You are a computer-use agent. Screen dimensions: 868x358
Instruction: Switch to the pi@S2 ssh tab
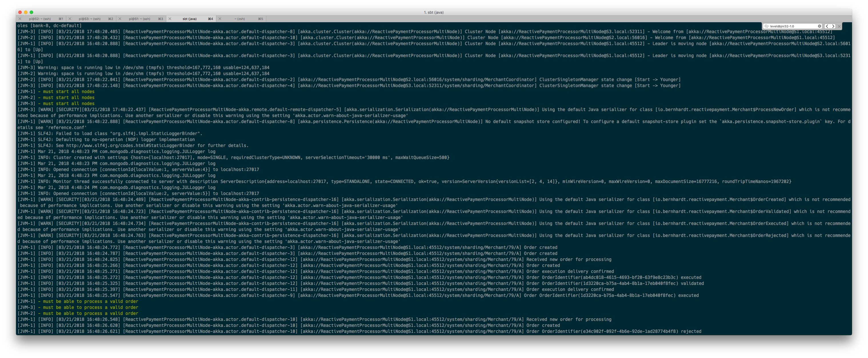tap(40, 19)
